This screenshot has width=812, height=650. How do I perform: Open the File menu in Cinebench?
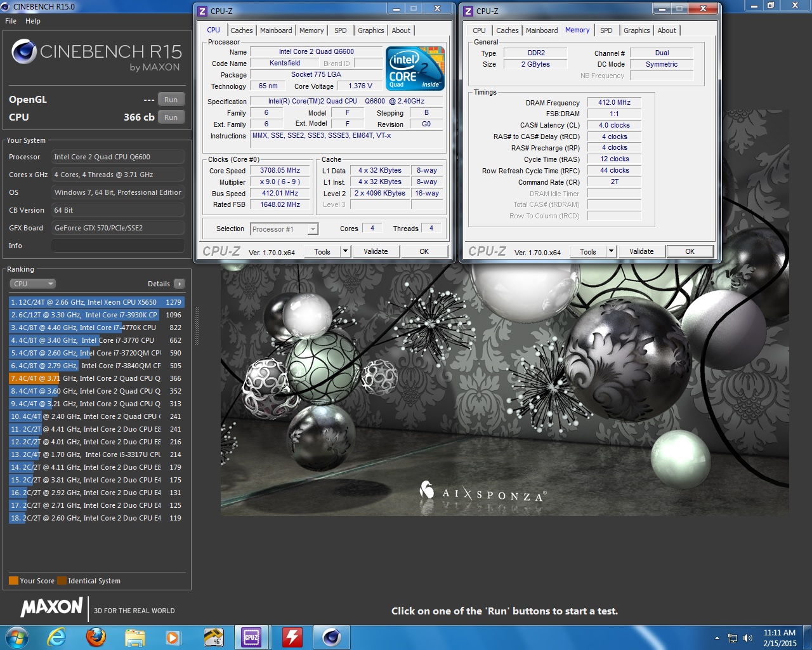click(11, 21)
